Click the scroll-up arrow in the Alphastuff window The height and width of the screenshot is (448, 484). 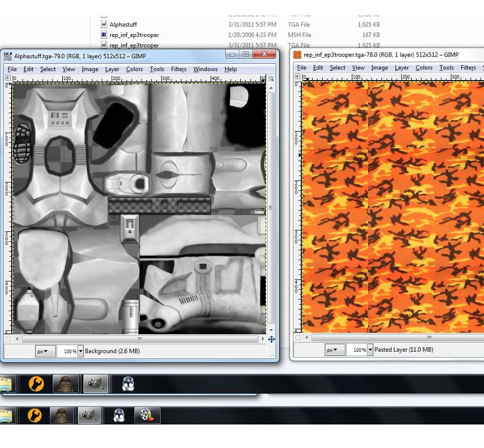tap(271, 88)
